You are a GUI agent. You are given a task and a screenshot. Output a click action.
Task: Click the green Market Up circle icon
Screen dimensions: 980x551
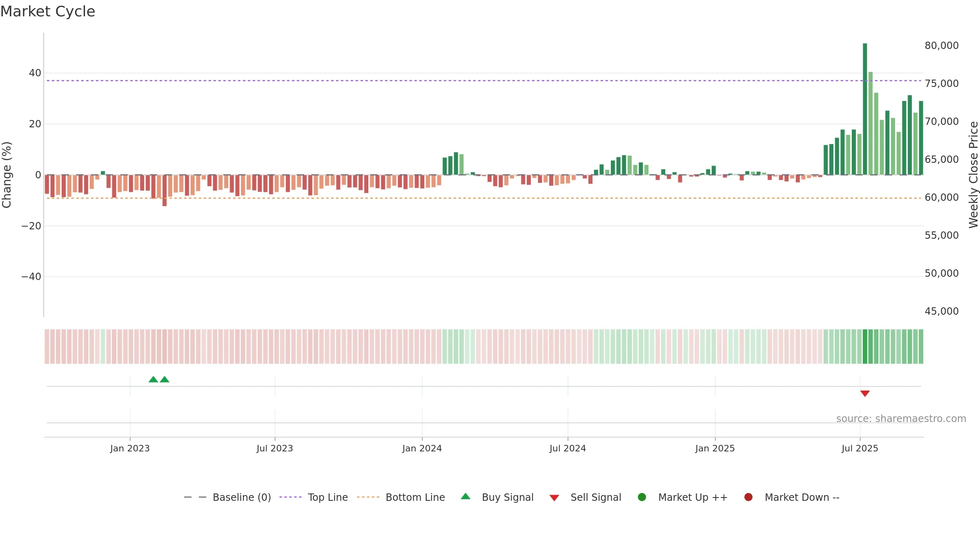click(642, 497)
